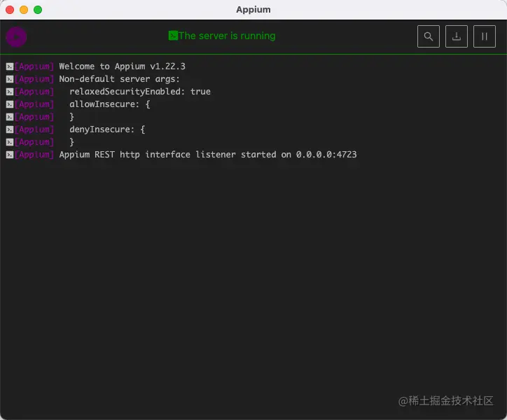Screen dimensions: 507x420
Task: Click the 'relaxedSecurityEnabled: true' log entry
Action: [x=140, y=92]
